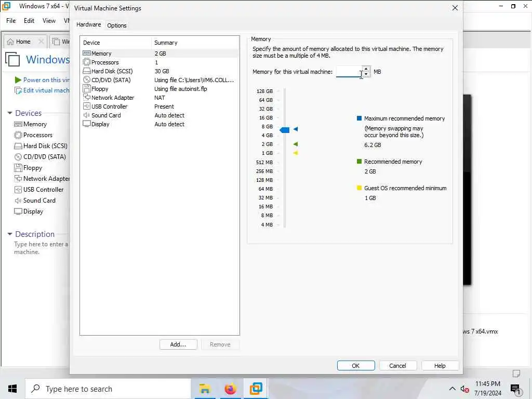Viewport: 532px width, 399px height.
Task: Click Floppy icon in device list
Action: point(87,88)
